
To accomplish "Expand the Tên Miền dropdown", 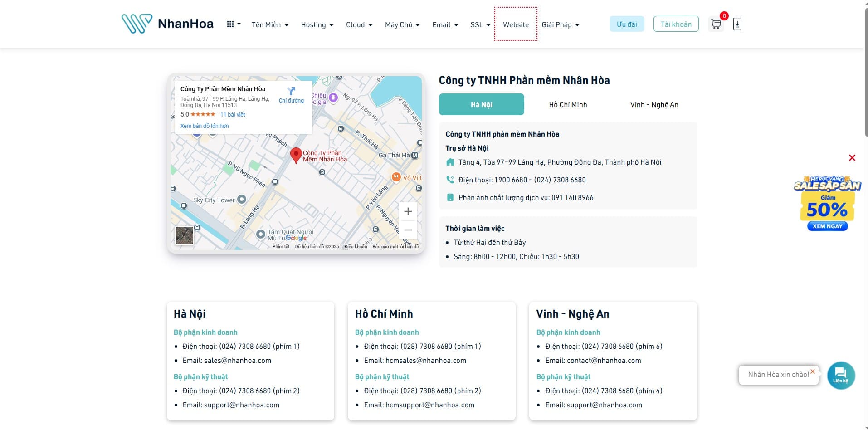I will click(x=270, y=25).
